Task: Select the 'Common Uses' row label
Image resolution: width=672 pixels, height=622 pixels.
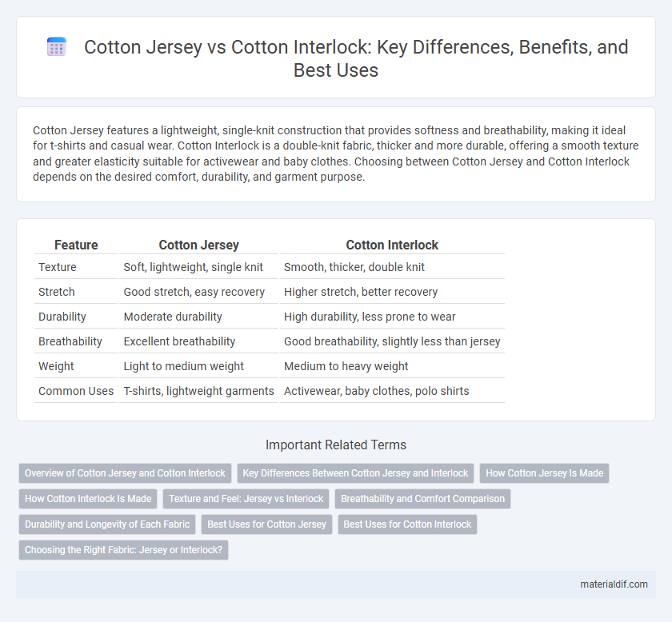Action: click(x=76, y=391)
